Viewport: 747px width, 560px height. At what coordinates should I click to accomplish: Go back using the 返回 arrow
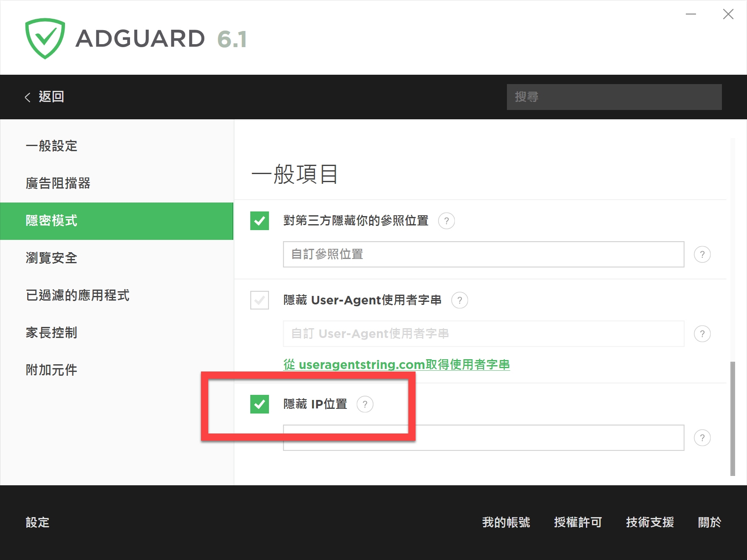click(x=44, y=97)
